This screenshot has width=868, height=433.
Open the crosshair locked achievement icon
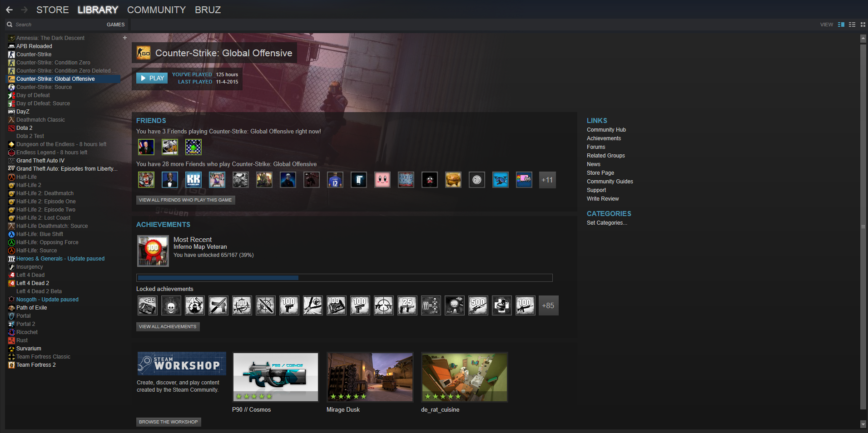click(x=384, y=305)
